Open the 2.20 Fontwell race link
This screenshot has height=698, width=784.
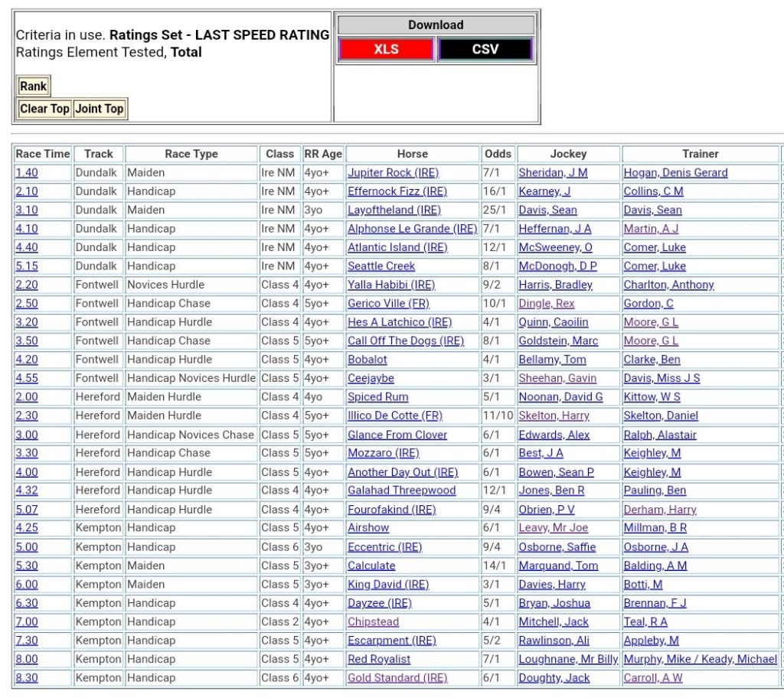point(27,285)
